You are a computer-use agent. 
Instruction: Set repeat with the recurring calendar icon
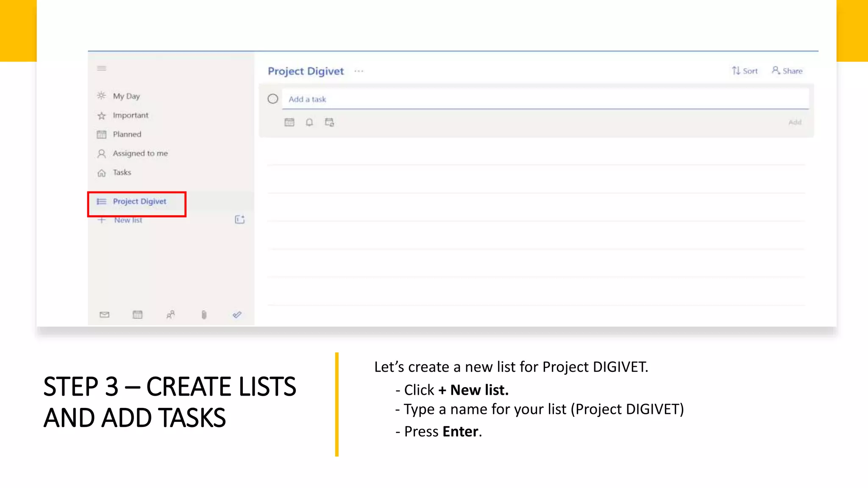tap(329, 122)
